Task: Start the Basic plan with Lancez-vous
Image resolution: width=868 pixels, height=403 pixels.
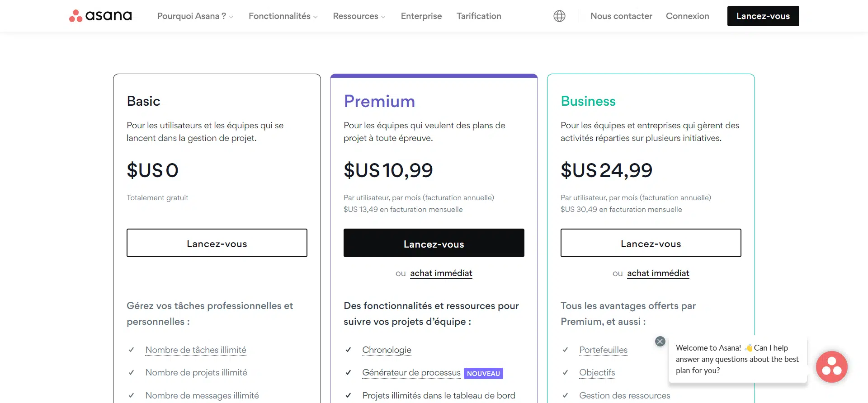Action: tap(217, 243)
